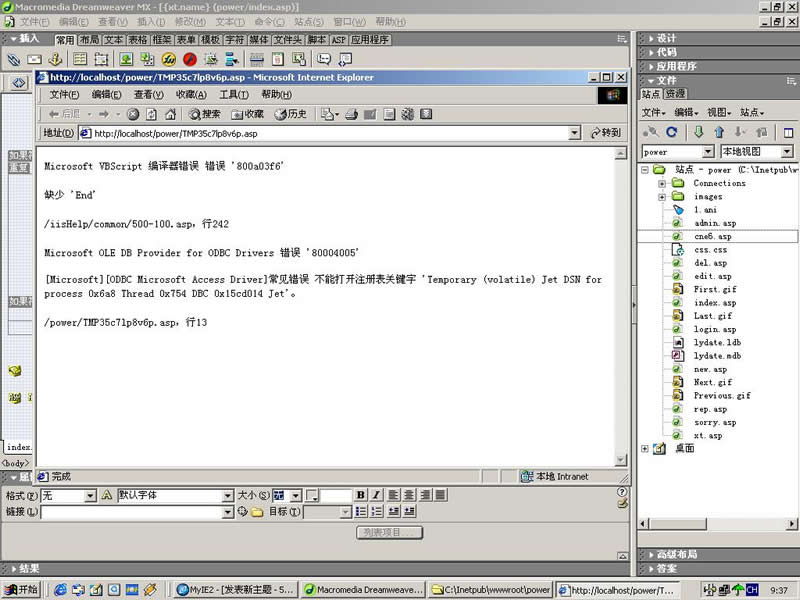The image size is (800, 600).
Task: Click the Navigation Bar insert icon
Action: point(232,60)
